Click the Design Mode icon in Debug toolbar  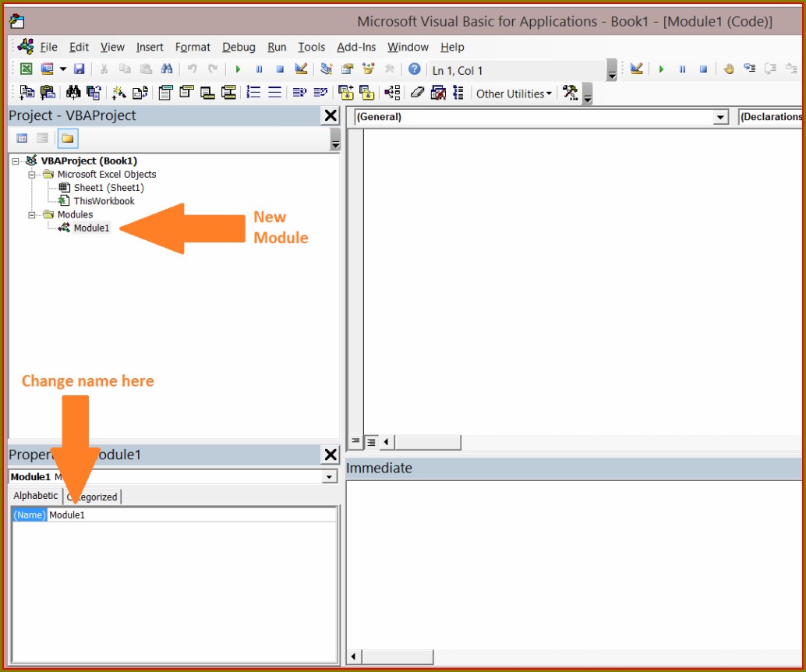(636, 69)
